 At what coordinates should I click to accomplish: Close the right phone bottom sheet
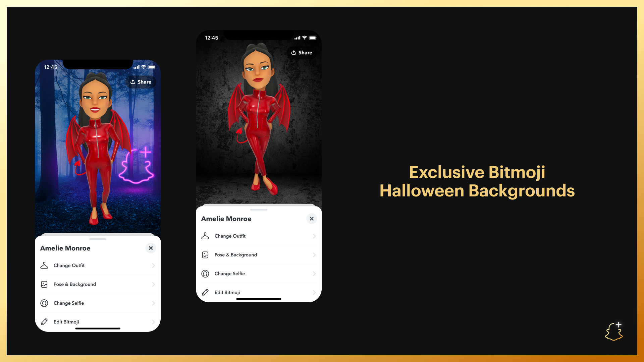(x=311, y=218)
